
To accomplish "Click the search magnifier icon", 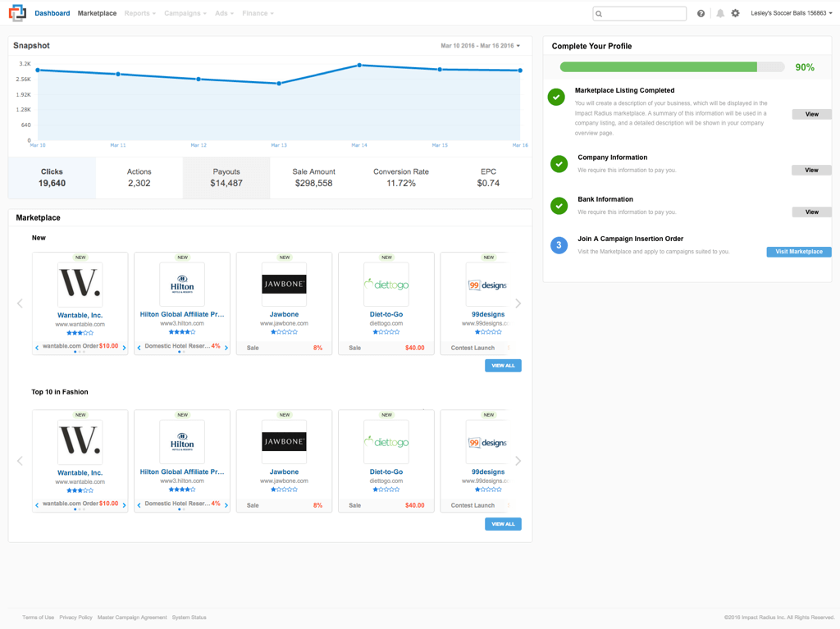I will coord(600,14).
